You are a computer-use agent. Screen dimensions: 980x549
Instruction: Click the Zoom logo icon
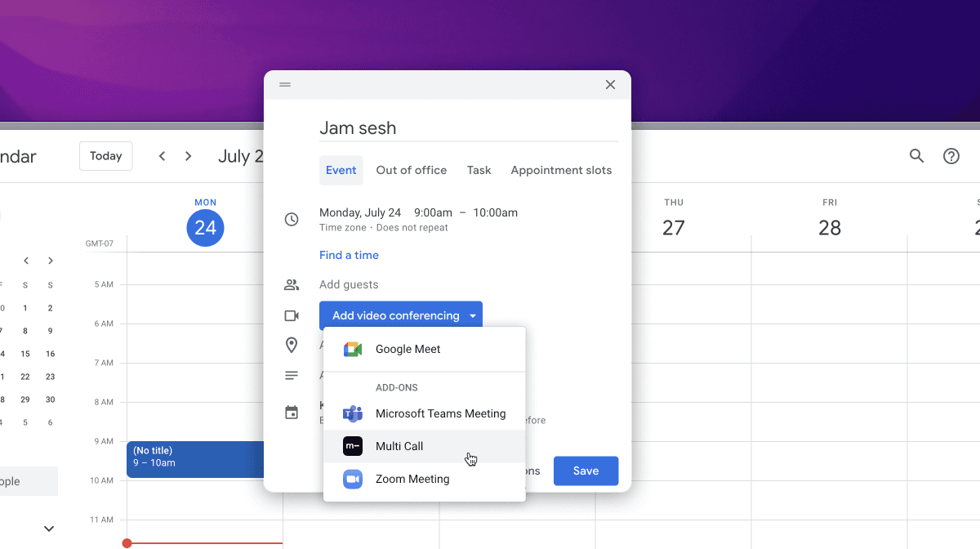pyautogui.click(x=353, y=479)
